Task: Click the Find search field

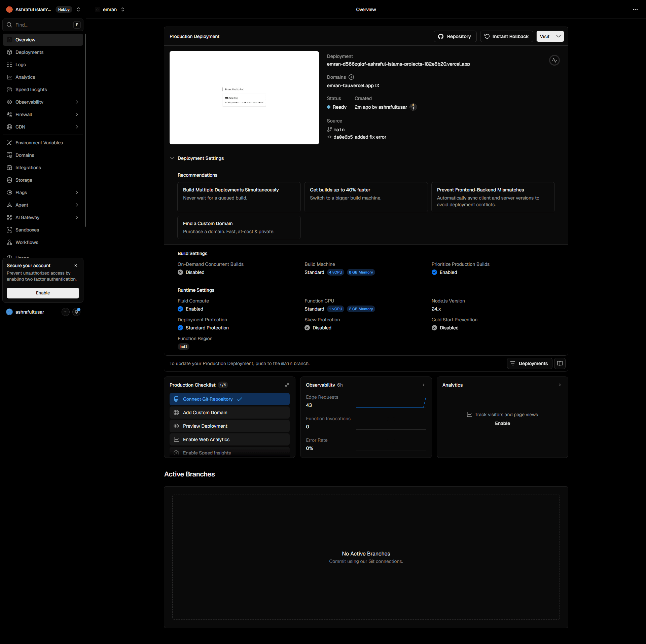Action: click(43, 25)
